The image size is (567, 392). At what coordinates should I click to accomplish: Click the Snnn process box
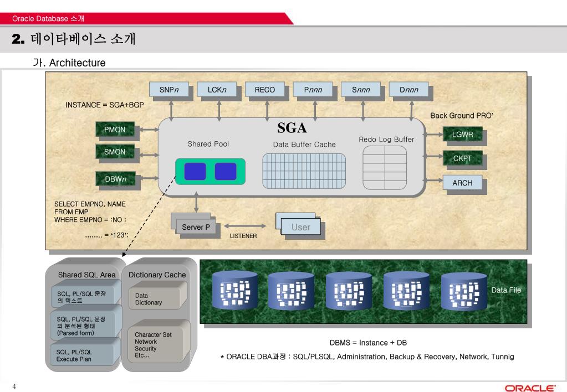[x=361, y=90]
